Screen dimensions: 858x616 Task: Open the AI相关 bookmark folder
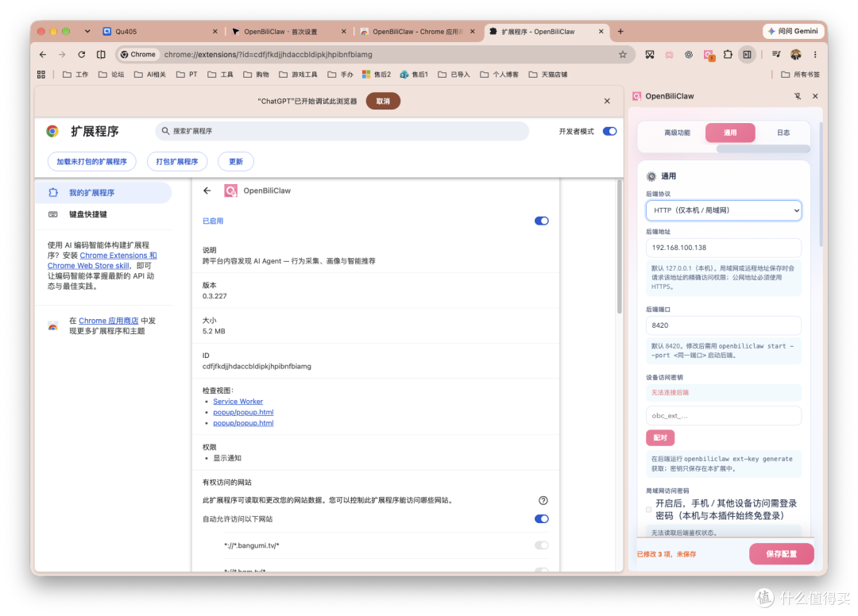tap(150, 75)
